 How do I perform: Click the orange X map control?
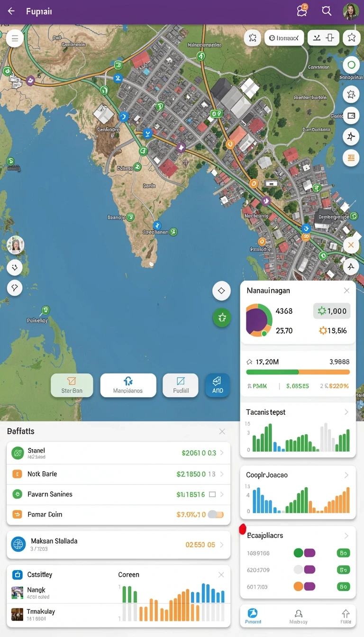click(351, 245)
